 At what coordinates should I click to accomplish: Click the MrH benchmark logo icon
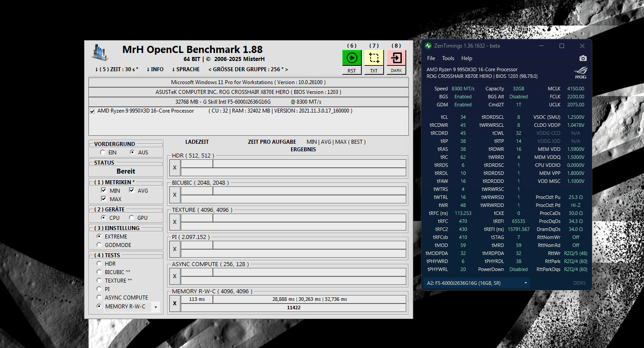(x=100, y=53)
